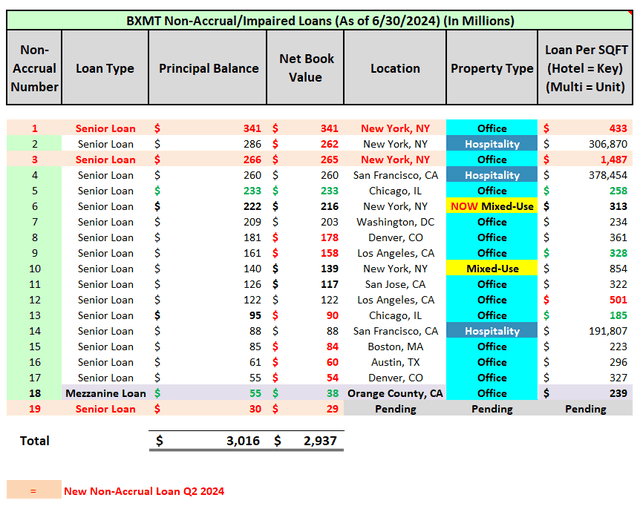The width and height of the screenshot is (640, 509).
Task: Select the Loan Type column header
Action: coord(105,68)
